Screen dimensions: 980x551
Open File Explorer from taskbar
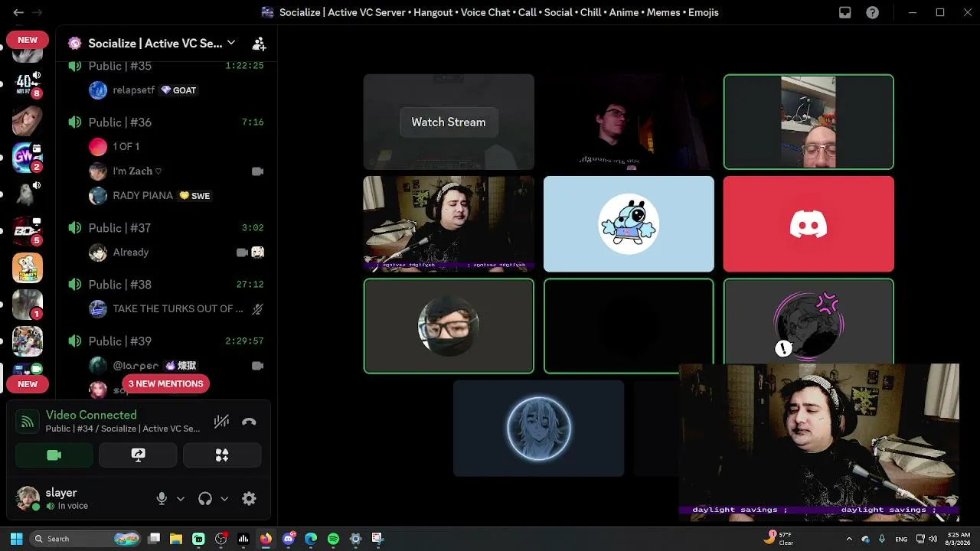pos(176,539)
